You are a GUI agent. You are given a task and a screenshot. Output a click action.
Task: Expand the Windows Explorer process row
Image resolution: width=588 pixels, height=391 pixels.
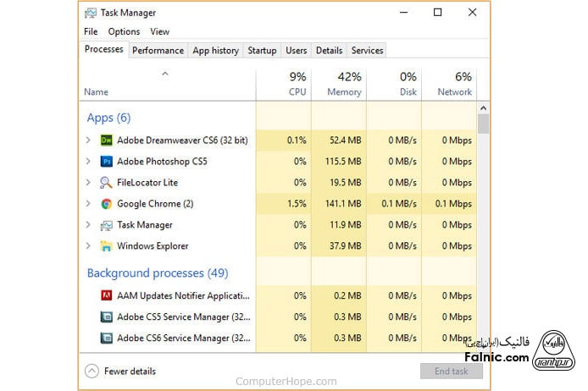point(88,246)
